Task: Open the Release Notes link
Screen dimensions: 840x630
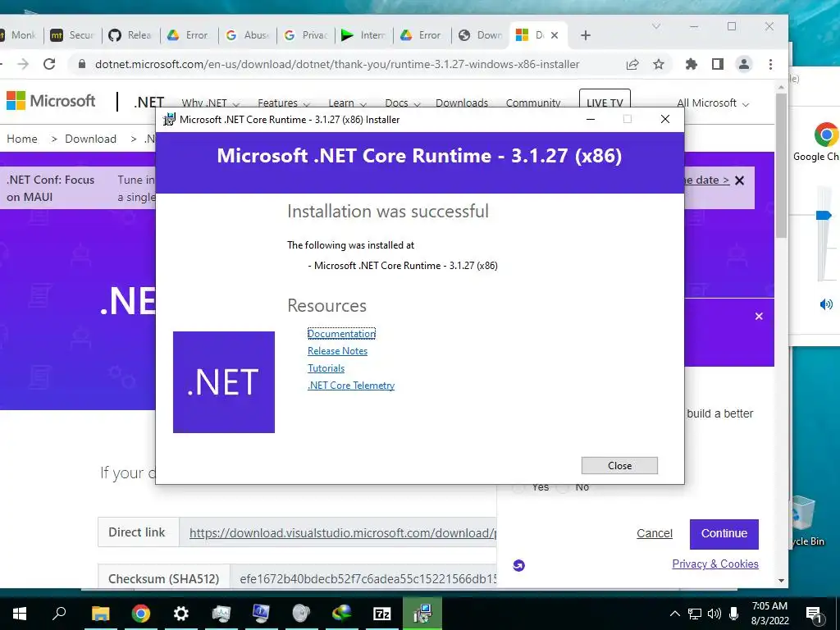Action: pyautogui.click(x=337, y=351)
